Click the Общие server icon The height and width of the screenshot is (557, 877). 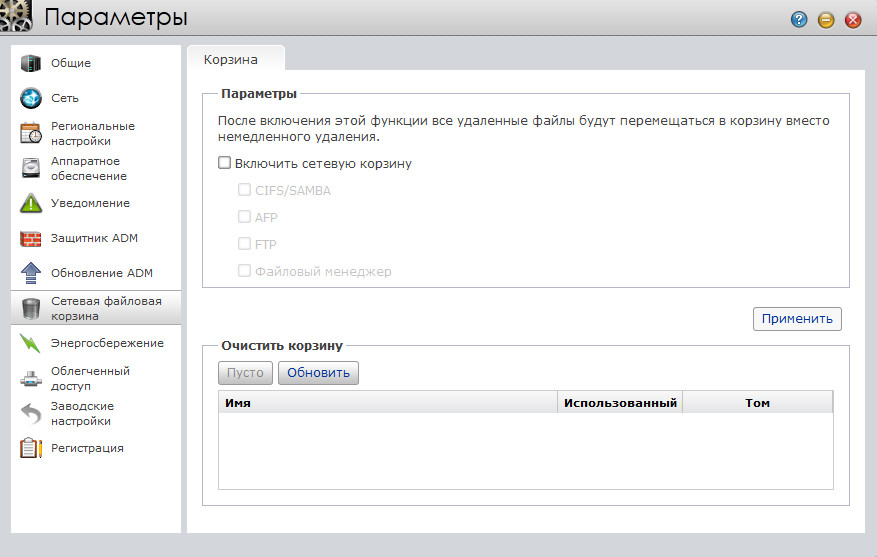[x=31, y=64]
